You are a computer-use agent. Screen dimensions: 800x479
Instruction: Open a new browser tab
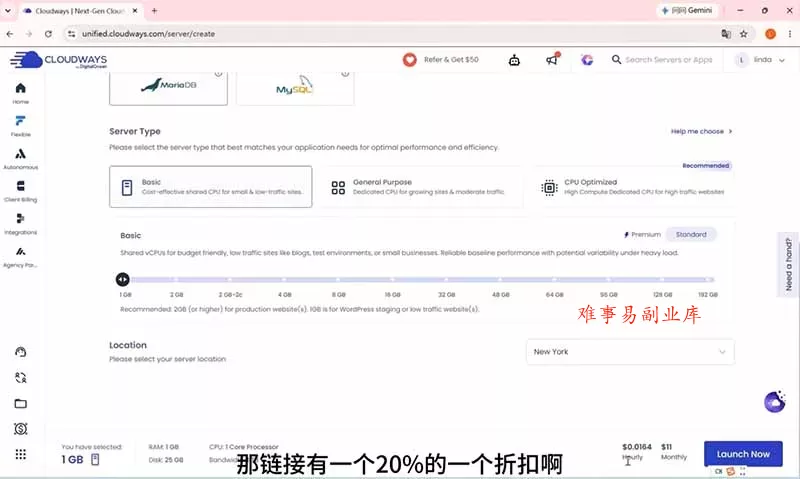coord(154,10)
